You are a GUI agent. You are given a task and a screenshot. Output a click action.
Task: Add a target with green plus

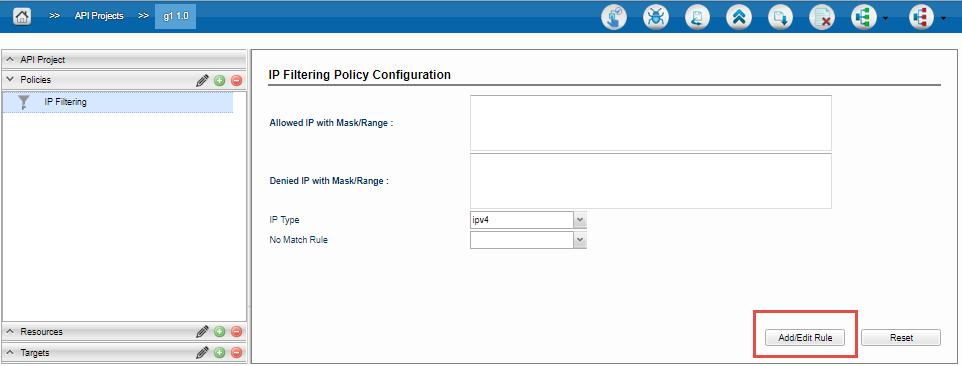(220, 353)
